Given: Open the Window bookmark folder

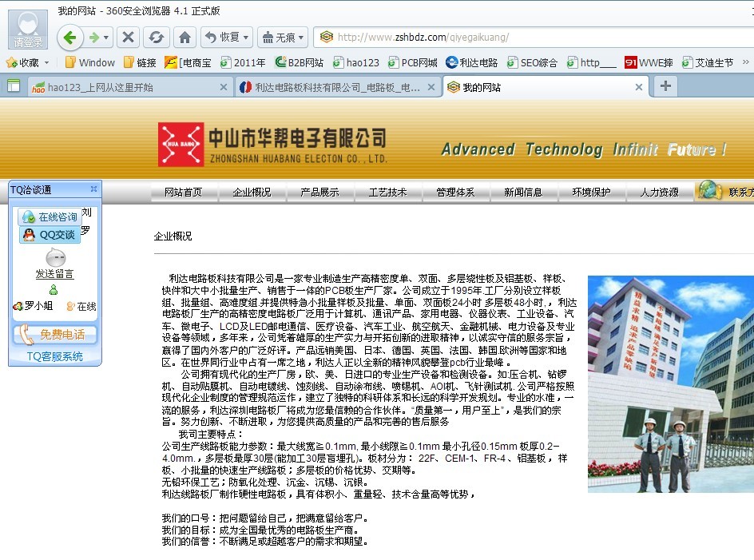Looking at the screenshot, I should [x=90, y=62].
